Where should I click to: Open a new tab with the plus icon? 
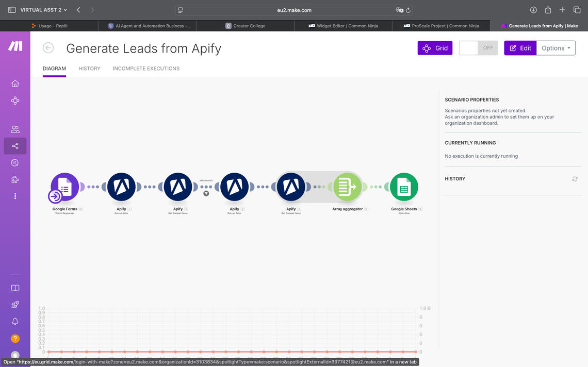(x=562, y=10)
